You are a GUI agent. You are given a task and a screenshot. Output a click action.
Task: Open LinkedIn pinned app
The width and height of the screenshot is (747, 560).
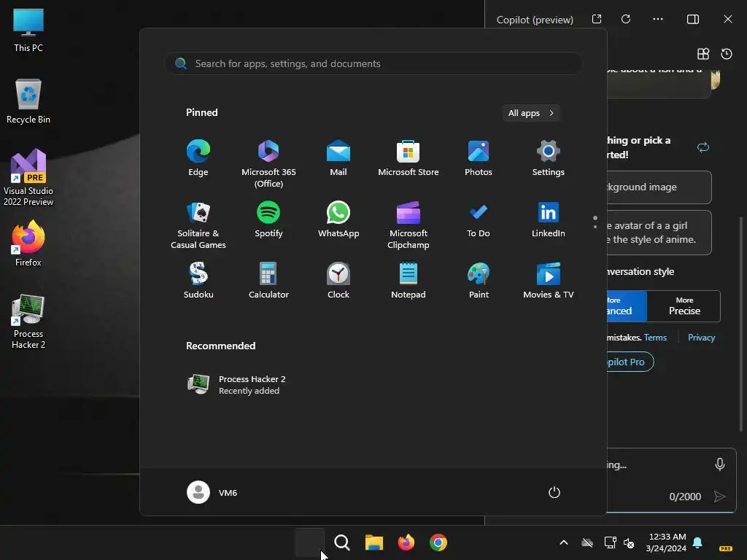549,219
